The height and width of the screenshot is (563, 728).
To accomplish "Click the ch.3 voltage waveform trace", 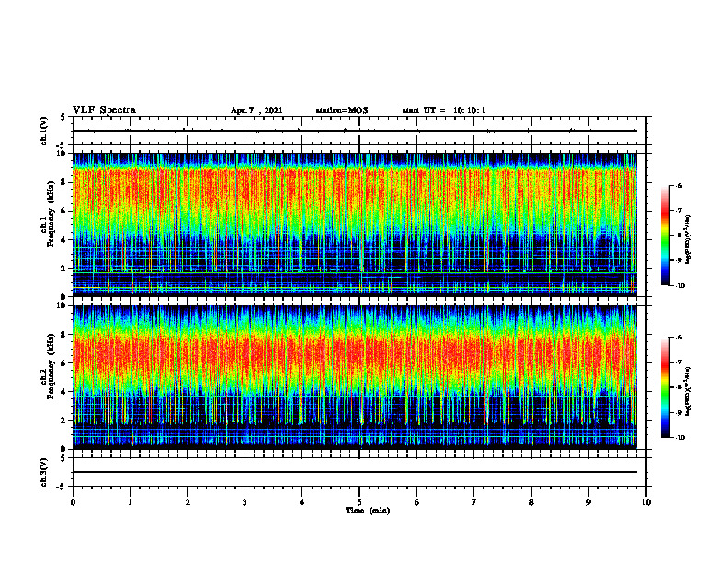I will click(x=355, y=472).
